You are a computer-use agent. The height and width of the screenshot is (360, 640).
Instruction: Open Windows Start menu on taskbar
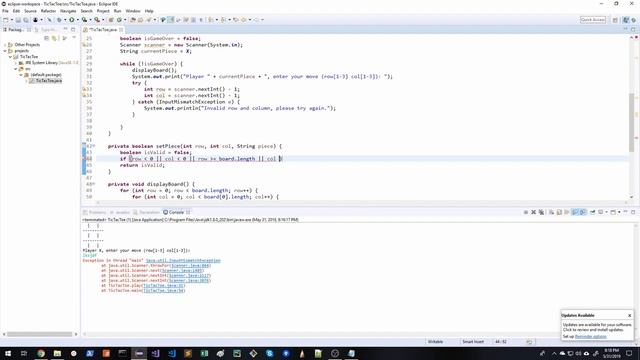7,353
